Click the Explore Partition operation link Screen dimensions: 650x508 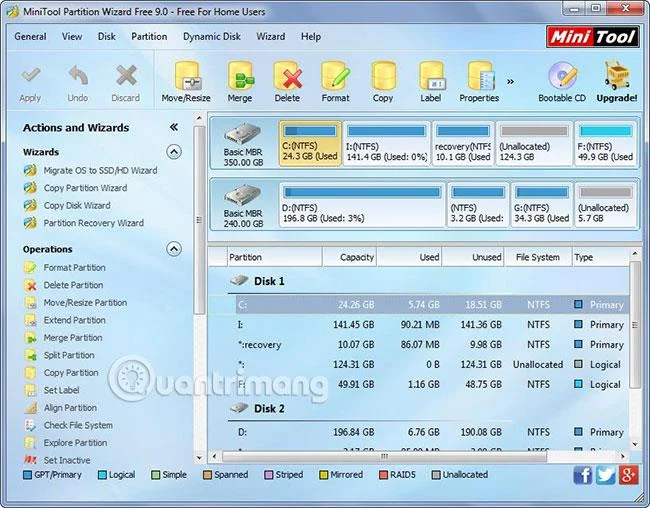pyautogui.click(x=75, y=443)
